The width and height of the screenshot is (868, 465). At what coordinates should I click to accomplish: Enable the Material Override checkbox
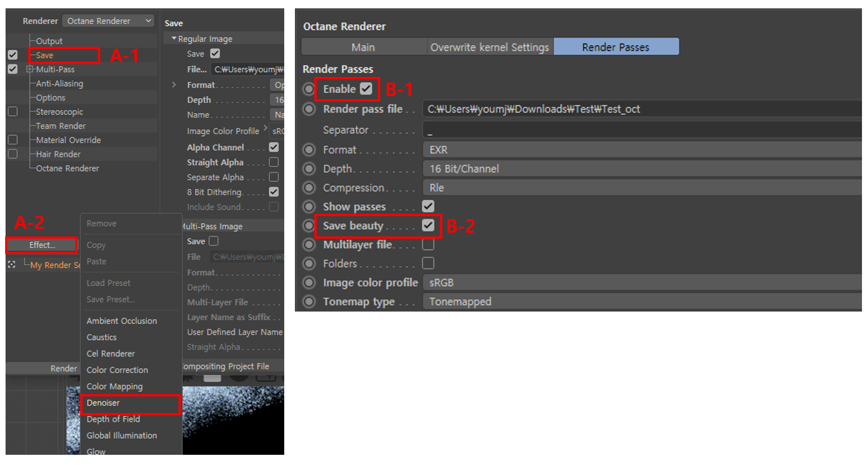(13, 140)
